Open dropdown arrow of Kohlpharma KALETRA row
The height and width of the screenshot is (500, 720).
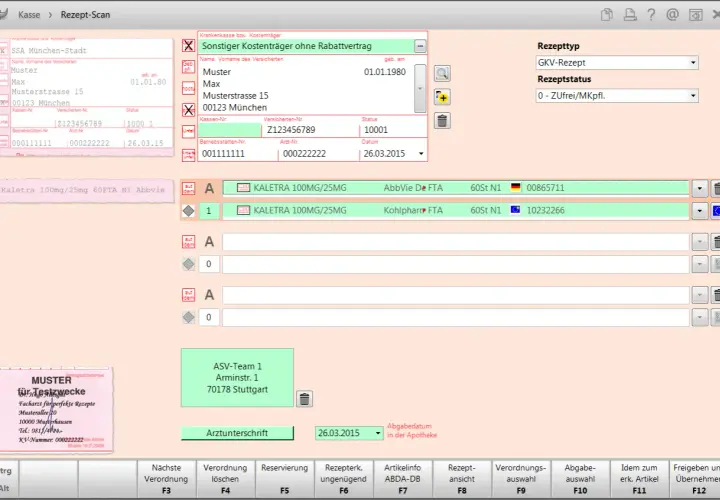click(700, 211)
